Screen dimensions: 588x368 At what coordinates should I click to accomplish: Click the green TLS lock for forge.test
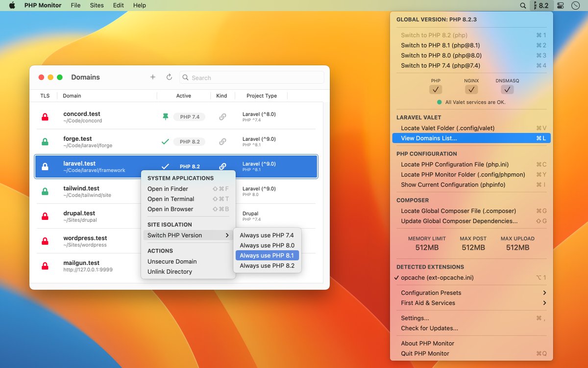(x=45, y=141)
